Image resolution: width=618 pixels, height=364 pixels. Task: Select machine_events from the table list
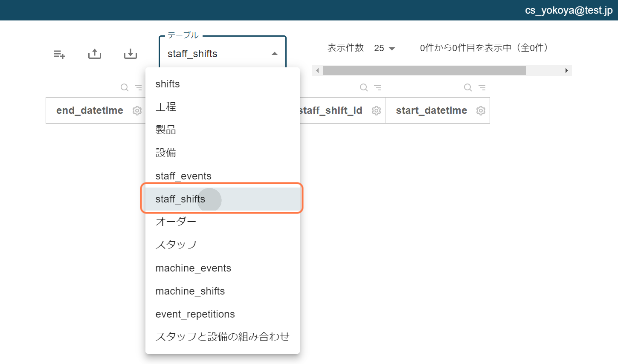click(223, 268)
